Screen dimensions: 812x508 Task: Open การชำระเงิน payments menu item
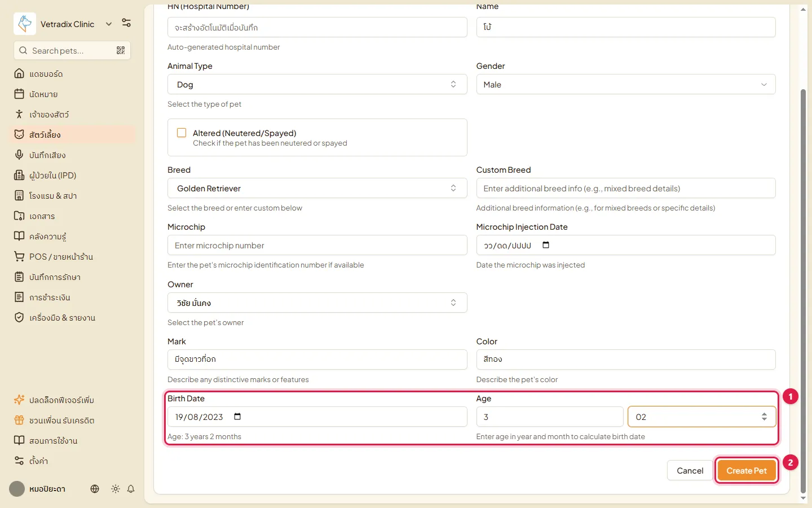[72, 297]
